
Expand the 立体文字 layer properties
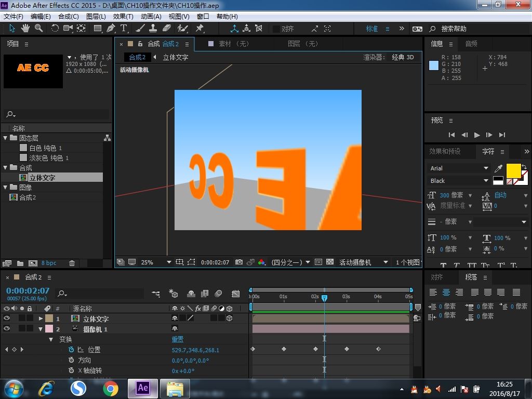pyautogui.click(x=41, y=318)
